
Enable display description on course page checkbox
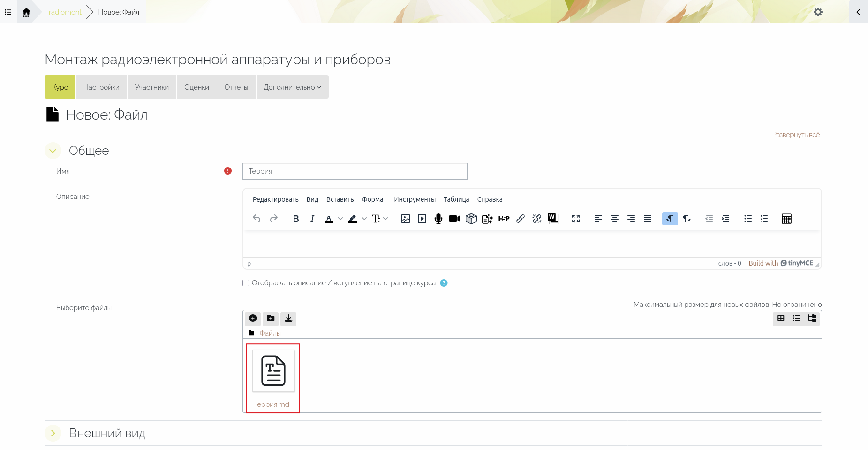point(246,283)
